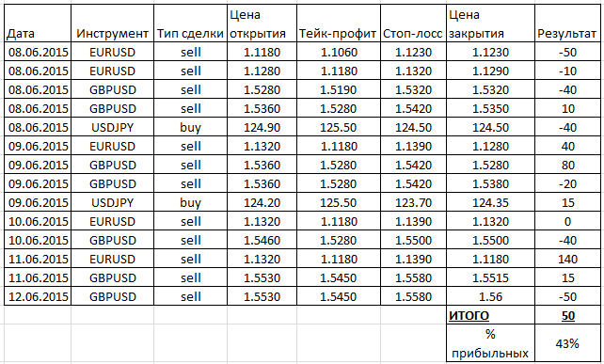Click the result cell showing 140
This screenshot has height=364, width=604.
tap(567, 259)
